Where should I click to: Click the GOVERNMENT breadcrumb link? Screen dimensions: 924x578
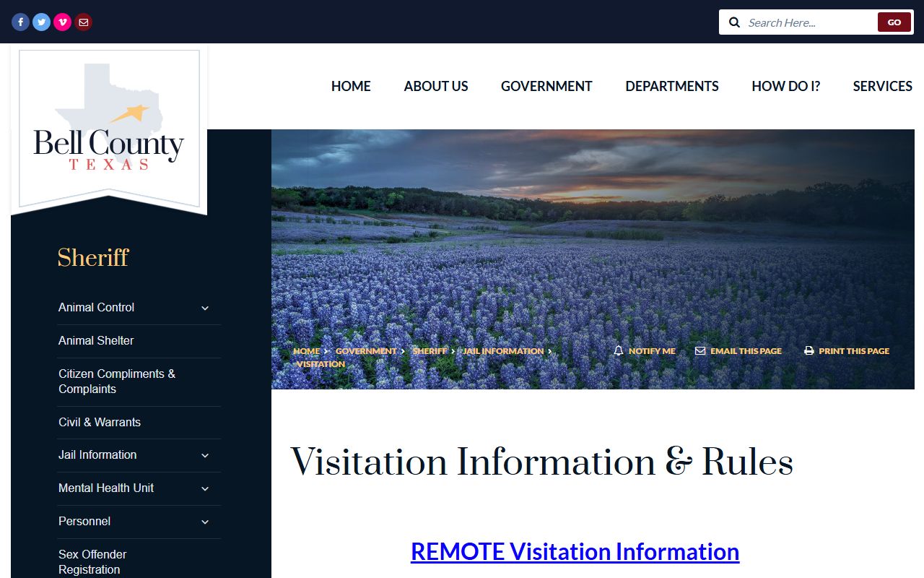coord(366,351)
